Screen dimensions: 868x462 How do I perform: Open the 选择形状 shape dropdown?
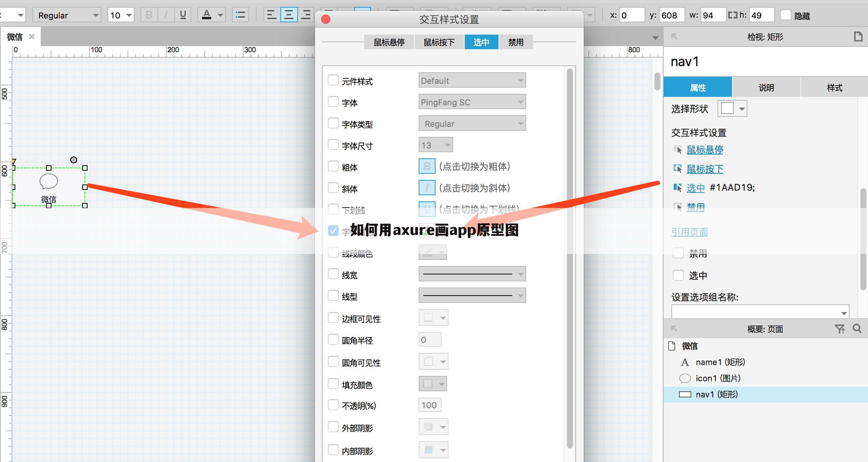(x=732, y=109)
